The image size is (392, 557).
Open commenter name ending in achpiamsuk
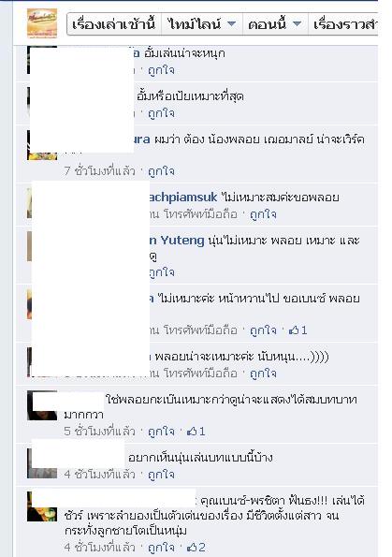click(183, 198)
